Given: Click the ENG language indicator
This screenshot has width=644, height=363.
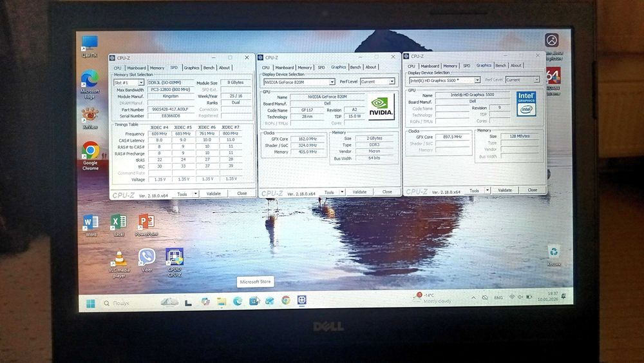Looking at the screenshot, I should (498, 297).
